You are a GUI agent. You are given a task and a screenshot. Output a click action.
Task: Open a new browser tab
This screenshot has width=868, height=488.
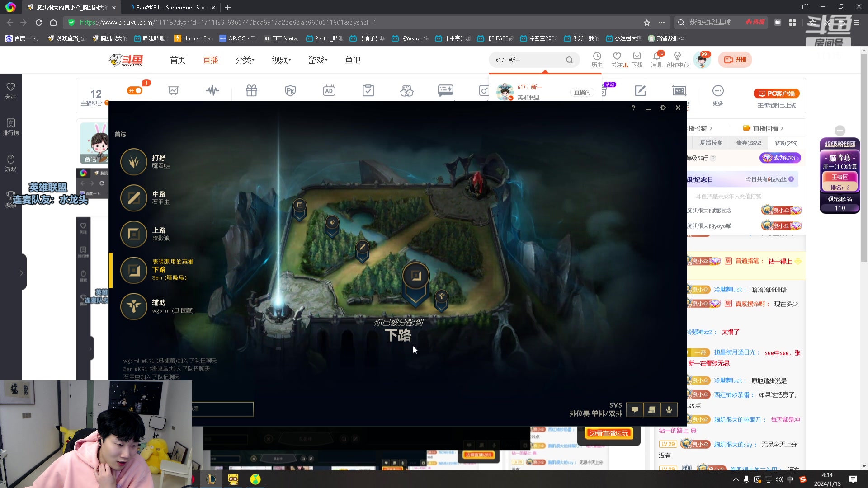click(x=228, y=7)
